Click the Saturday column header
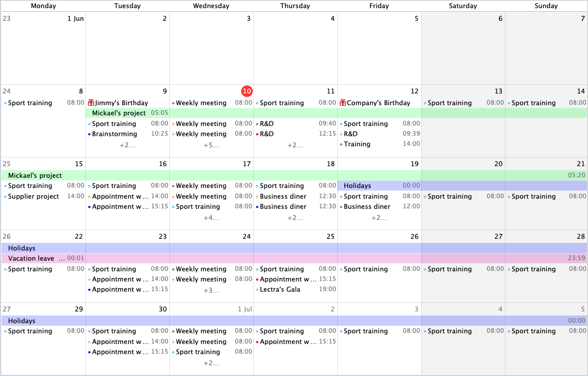This screenshot has width=588, height=376. tap(463, 6)
